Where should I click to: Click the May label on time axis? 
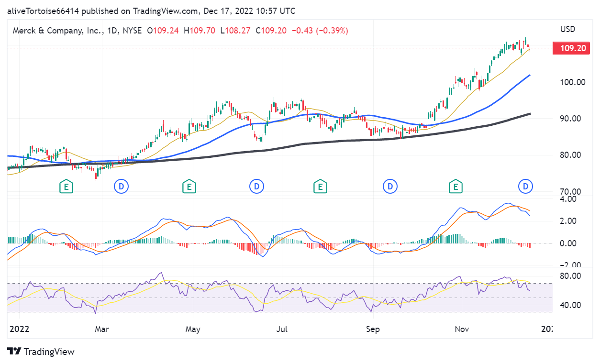(193, 329)
